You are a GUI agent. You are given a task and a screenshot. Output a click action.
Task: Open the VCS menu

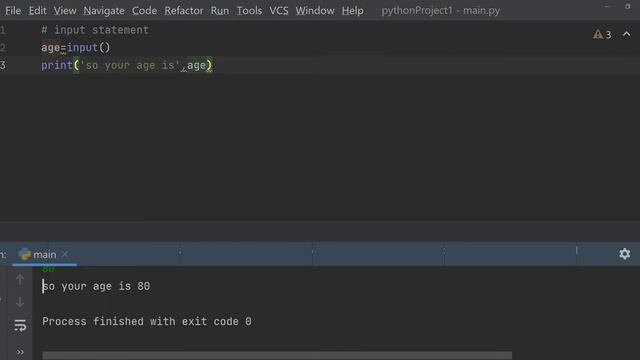279,11
